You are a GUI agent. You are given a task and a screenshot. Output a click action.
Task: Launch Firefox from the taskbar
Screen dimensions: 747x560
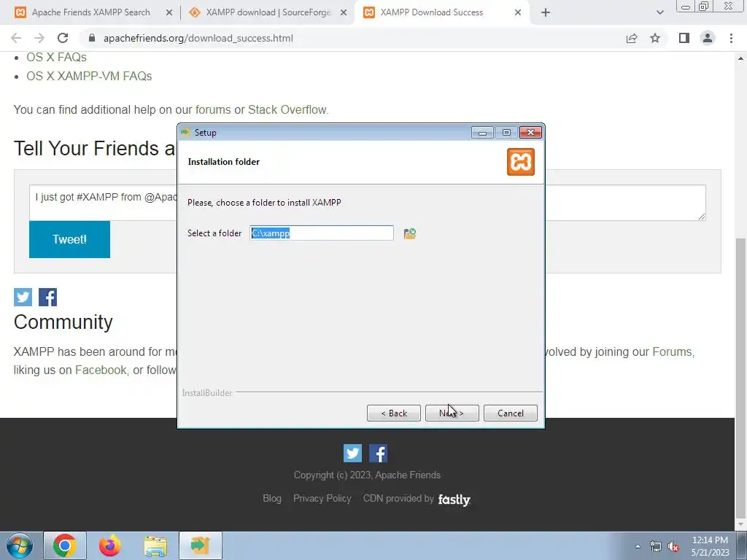pyautogui.click(x=109, y=545)
